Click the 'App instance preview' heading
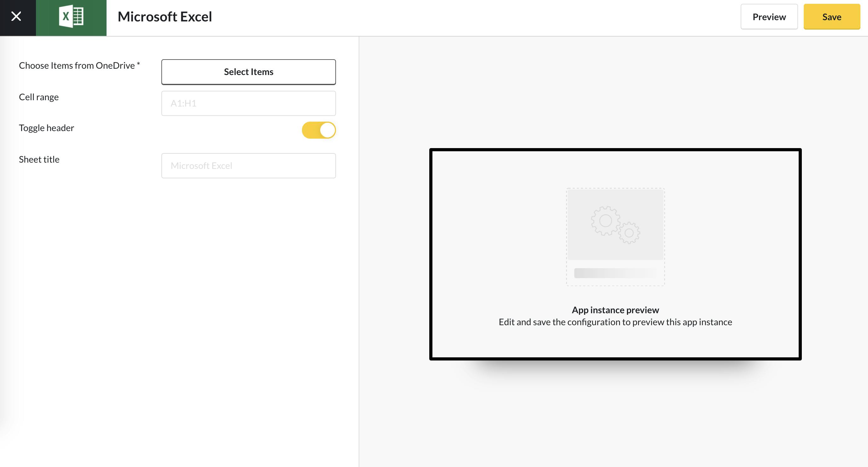 pos(615,310)
